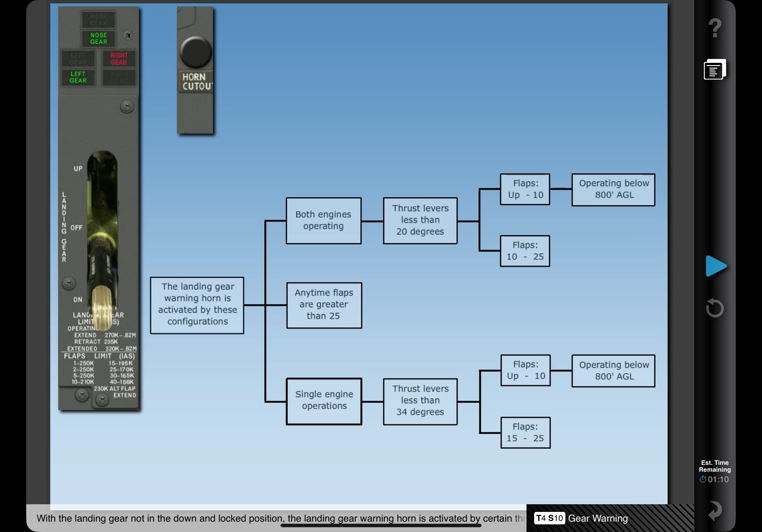Viewport: 762px width, 532px height.
Task: Click the red RIGHT GEAR indicator light
Action: pyautogui.click(x=118, y=59)
